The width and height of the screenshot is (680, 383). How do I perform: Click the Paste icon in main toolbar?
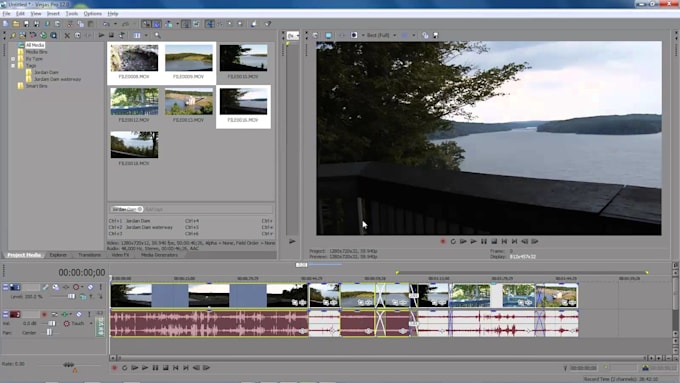click(91, 24)
